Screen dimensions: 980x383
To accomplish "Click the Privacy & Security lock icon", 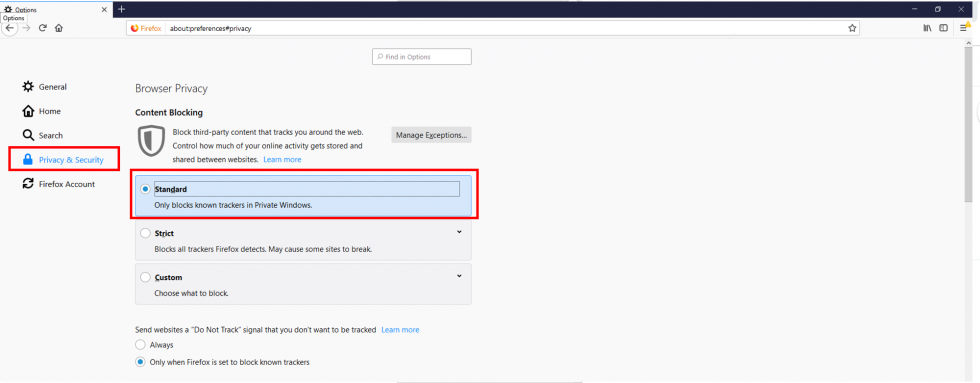I will 28,159.
